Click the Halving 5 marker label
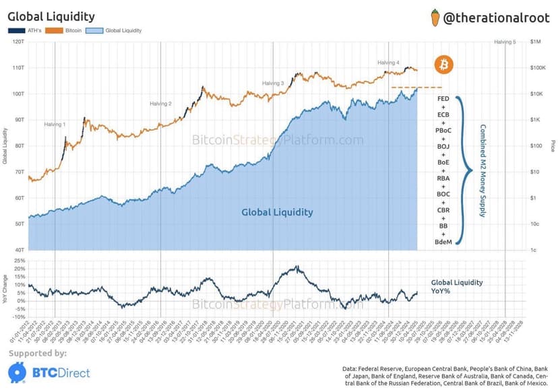The width and height of the screenshot is (558, 392). [x=505, y=42]
